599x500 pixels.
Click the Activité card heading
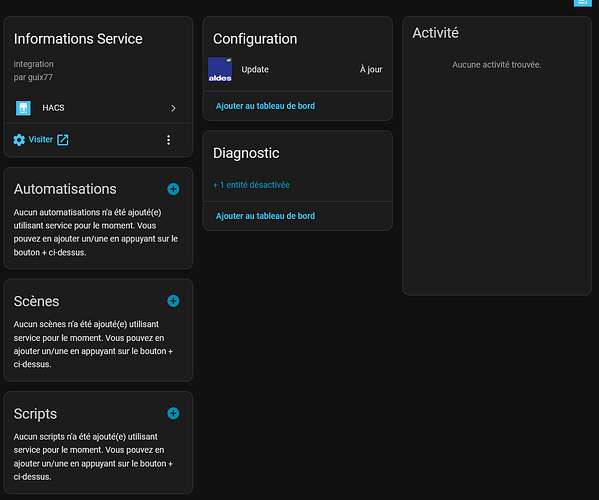tap(435, 33)
